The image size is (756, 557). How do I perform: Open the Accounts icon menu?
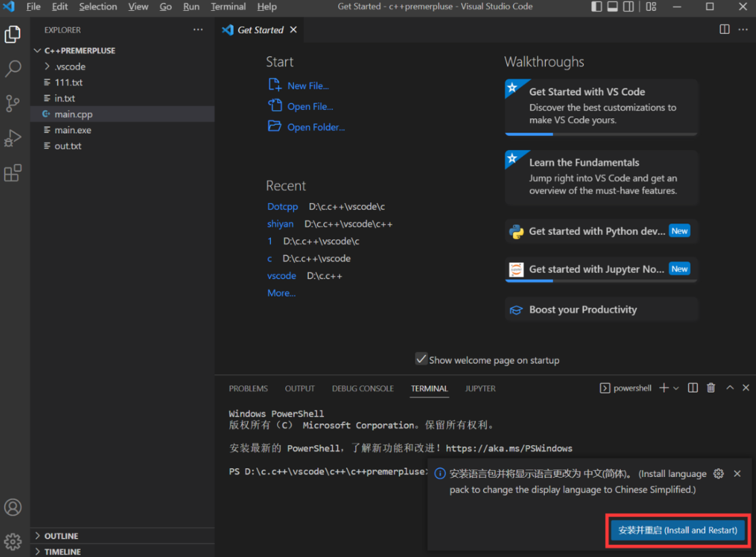(13, 507)
